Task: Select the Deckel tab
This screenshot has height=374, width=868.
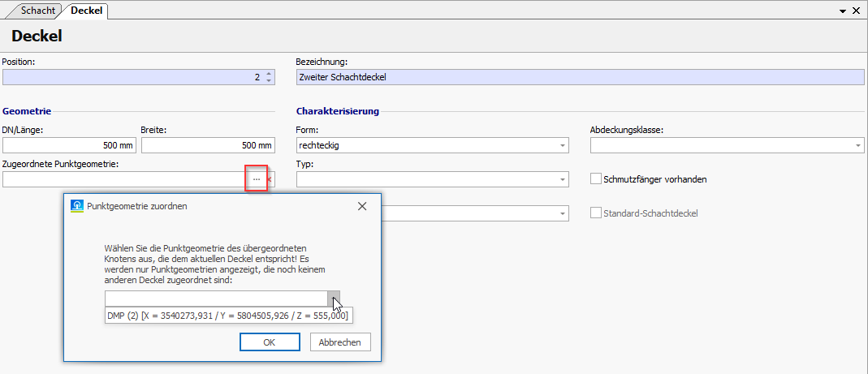Action: pos(87,11)
